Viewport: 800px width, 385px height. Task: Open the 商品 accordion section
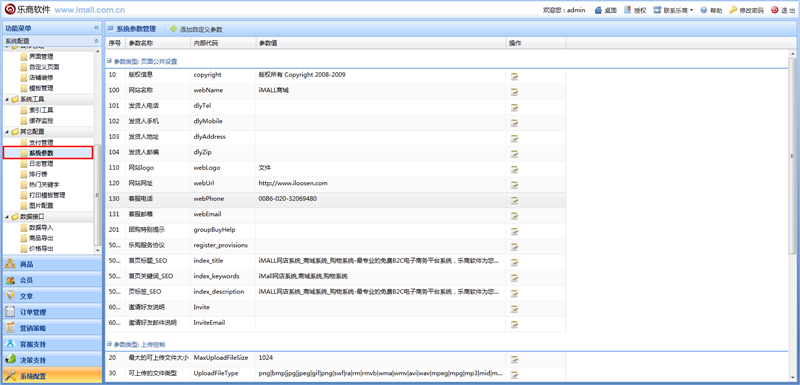[x=52, y=264]
